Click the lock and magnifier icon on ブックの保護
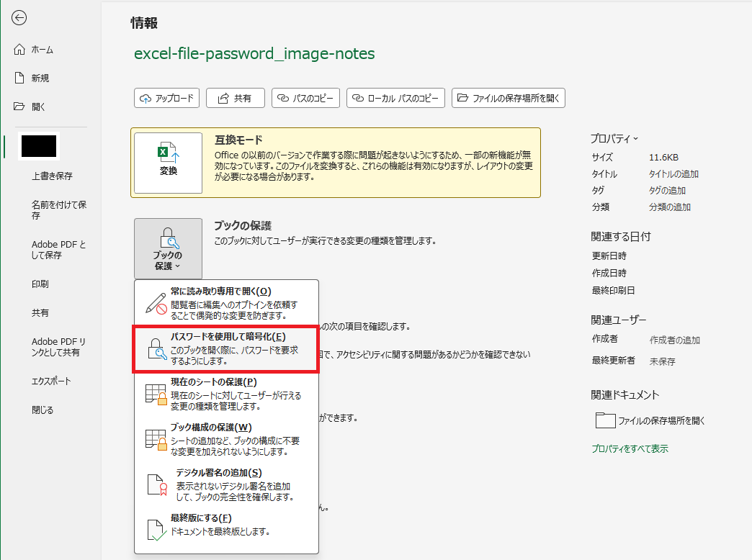The image size is (752, 560). (169, 238)
